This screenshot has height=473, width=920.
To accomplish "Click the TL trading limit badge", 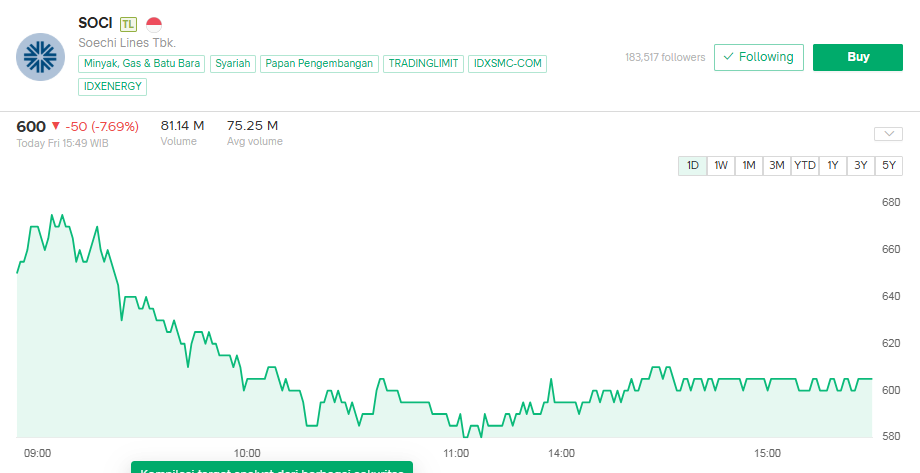I will point(128,23).
